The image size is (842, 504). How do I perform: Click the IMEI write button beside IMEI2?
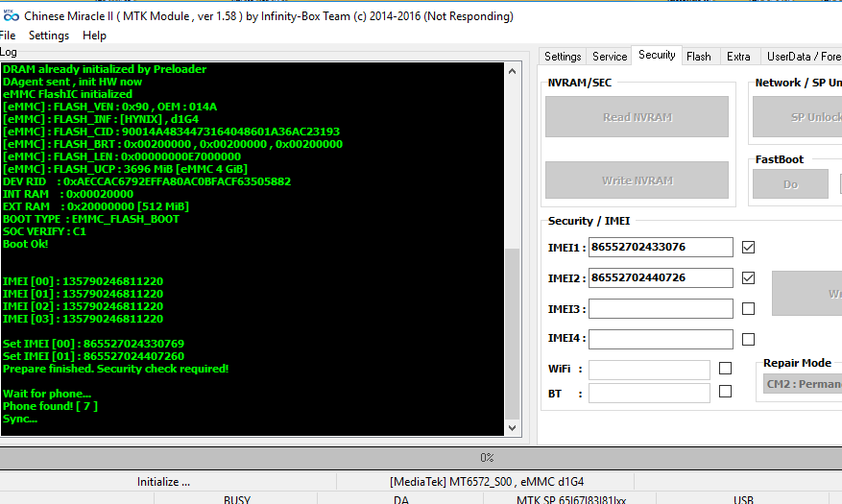[807, 293]
